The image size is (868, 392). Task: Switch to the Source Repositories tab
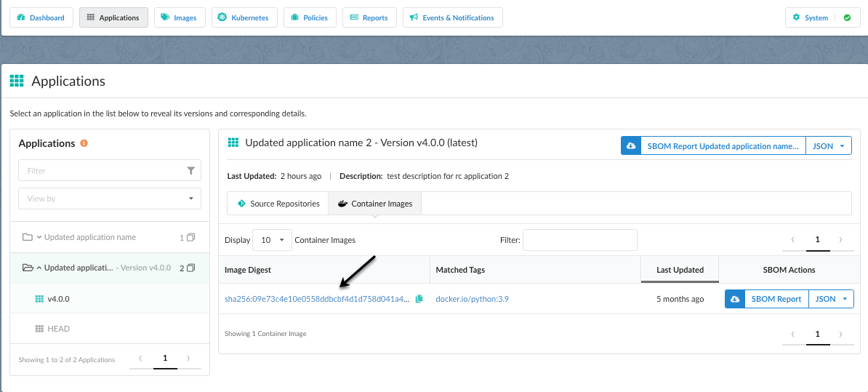point(278,204)
